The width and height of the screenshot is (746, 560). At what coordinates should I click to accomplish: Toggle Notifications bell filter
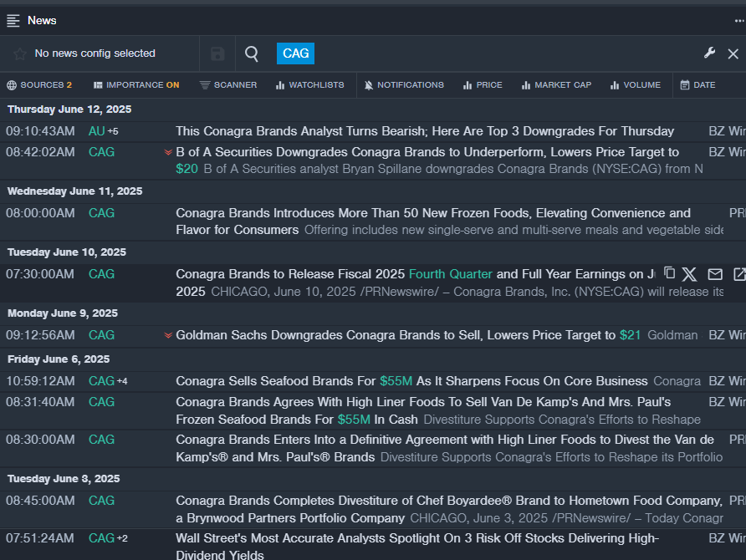[x=404, y=85]
